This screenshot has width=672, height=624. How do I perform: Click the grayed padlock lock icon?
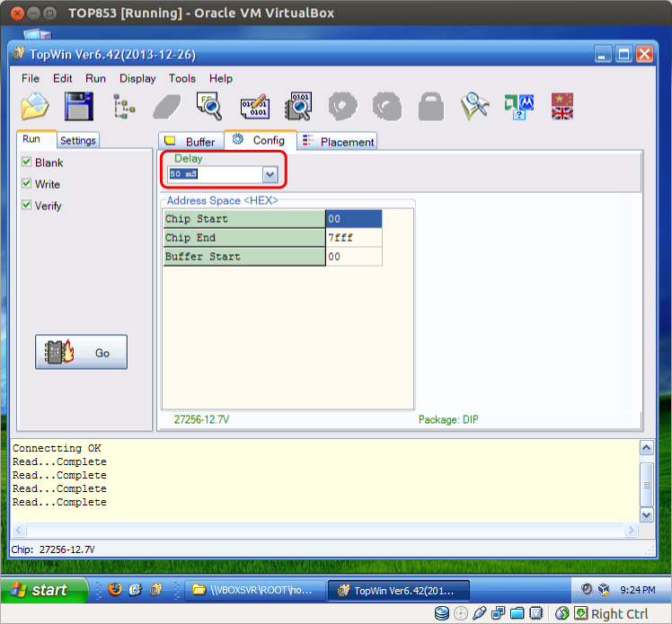pos(430,106)
